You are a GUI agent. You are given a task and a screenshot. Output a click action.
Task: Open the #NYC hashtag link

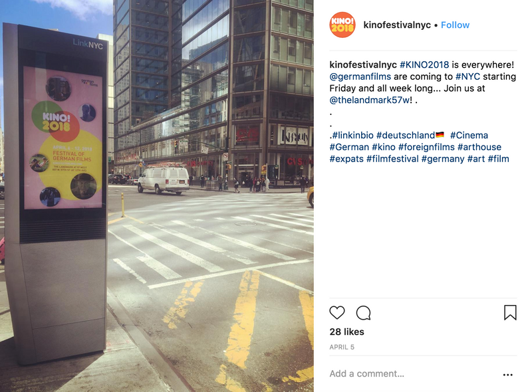[467, 76]
